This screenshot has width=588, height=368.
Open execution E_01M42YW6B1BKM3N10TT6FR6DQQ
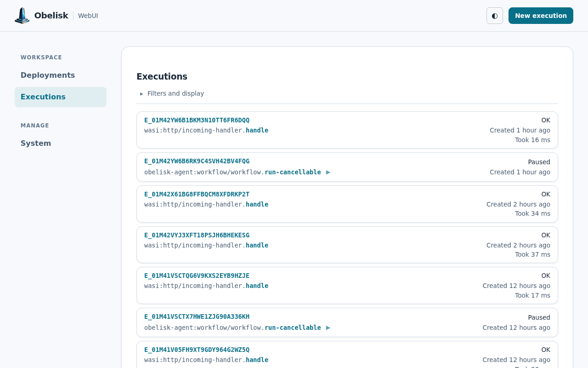pyautogui.click(x=197, y=120)
